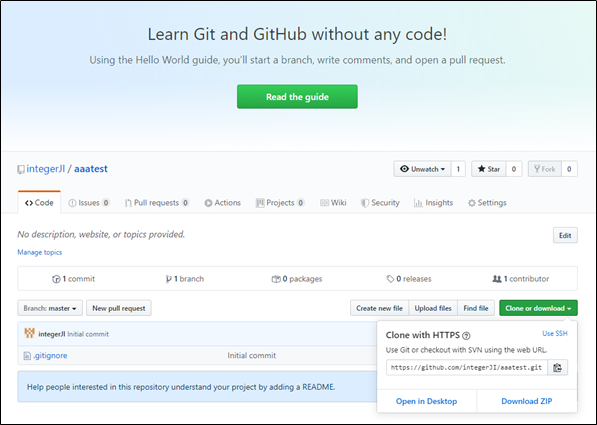Select the HTTPS clone URL field
The width and height of the screenshot is (597, 425).
click(x=467, y=367)
